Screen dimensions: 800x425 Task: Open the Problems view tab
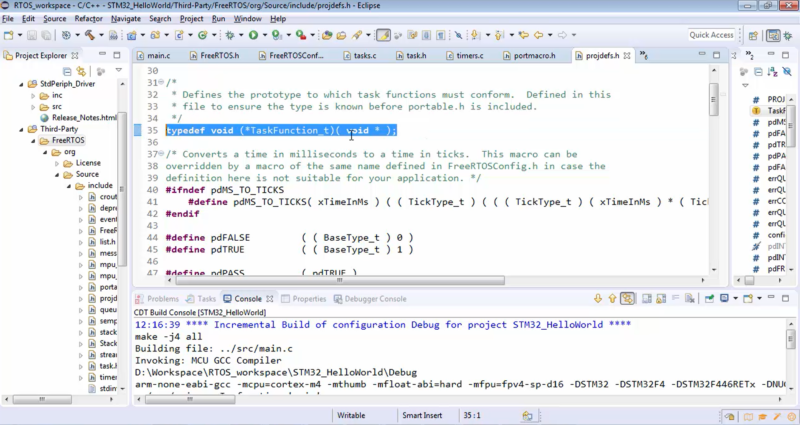point(162,298)
